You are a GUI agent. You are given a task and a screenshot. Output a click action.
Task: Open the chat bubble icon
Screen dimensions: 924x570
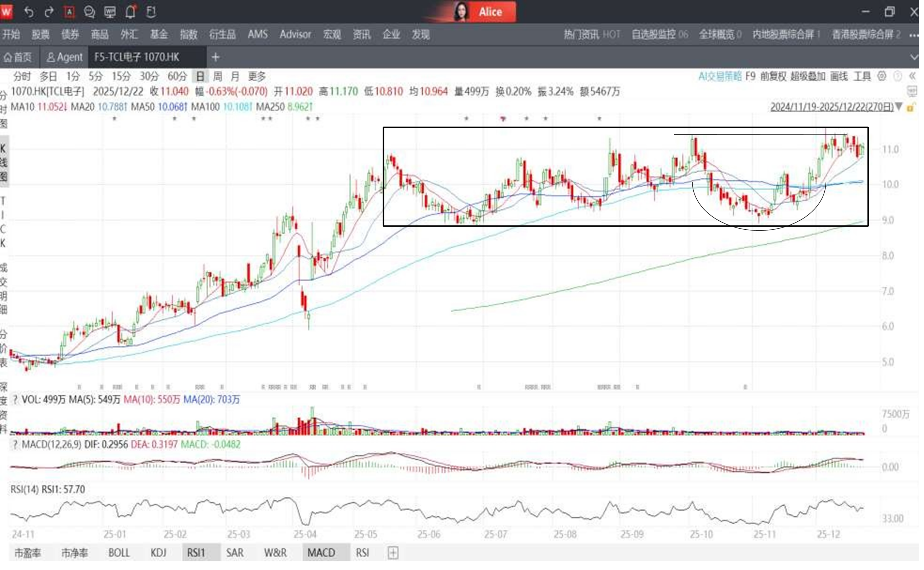pos(90,12)
